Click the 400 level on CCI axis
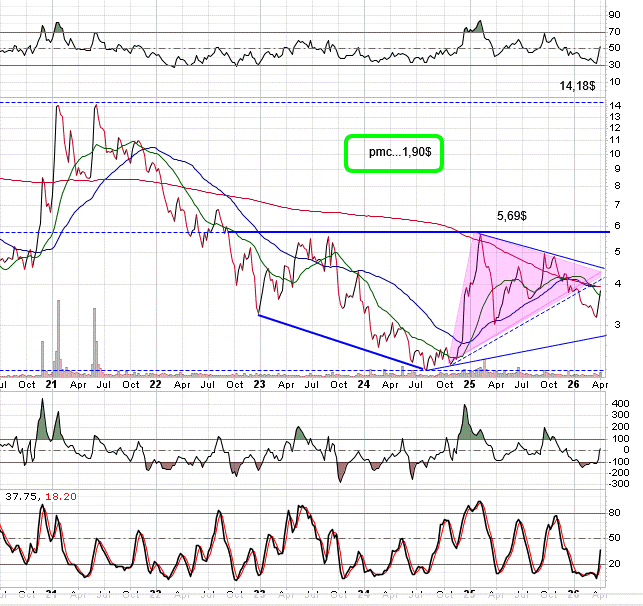The image size is (643, 606). pos(620,404)
